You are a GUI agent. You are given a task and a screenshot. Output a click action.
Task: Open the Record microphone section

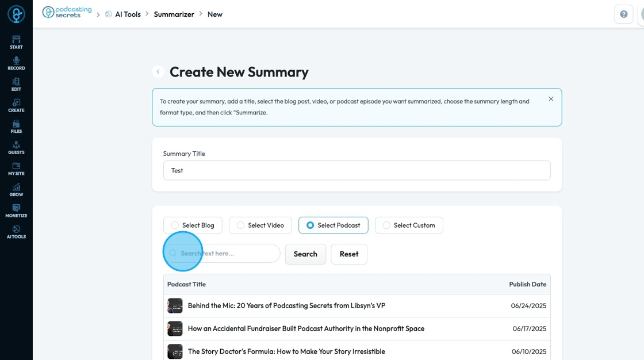pyautogui.click(x=16, y=63)
